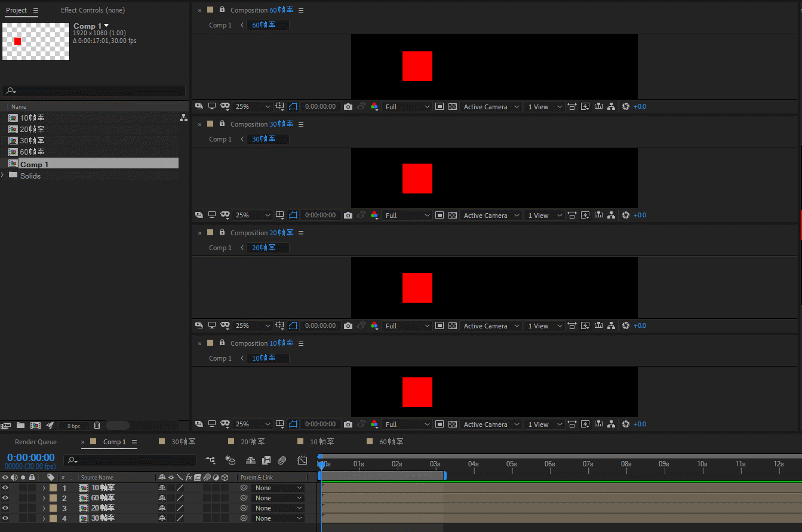Open channel display menu in the 20帧率 viewer
This screenshot has height=532, width=802.
click(x=374, y=326)
